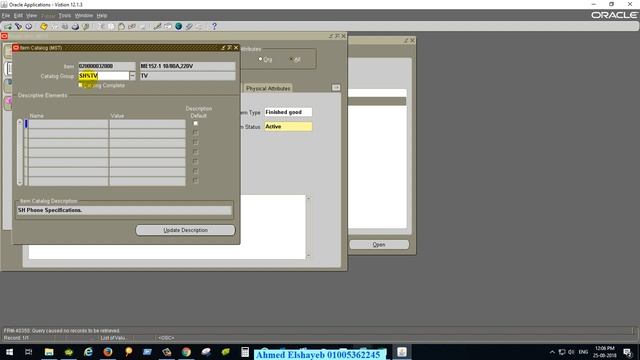The height and width of the screenshot is (360, 640).
Task: Switch to the Physical Attributes tab
Action: (268, 88)
